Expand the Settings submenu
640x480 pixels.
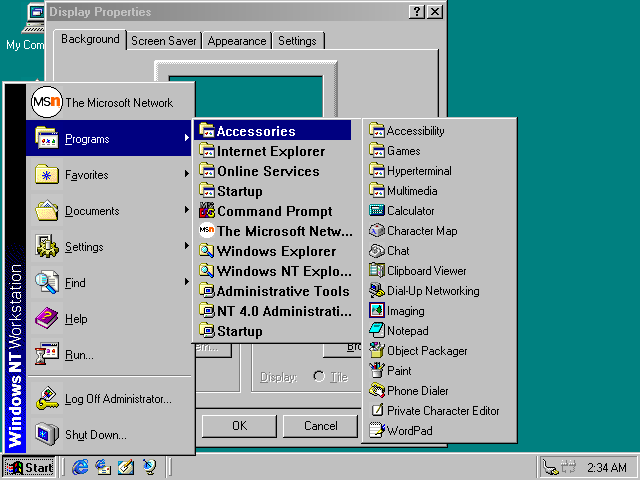click(x=109, y=247)
